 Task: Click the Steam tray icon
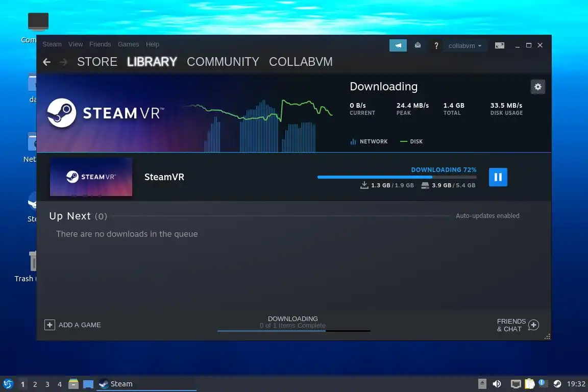tap(557, 384)
